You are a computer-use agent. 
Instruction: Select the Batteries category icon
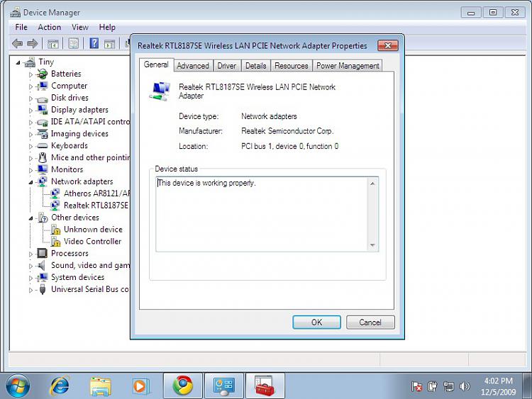[x=43, y=74]
